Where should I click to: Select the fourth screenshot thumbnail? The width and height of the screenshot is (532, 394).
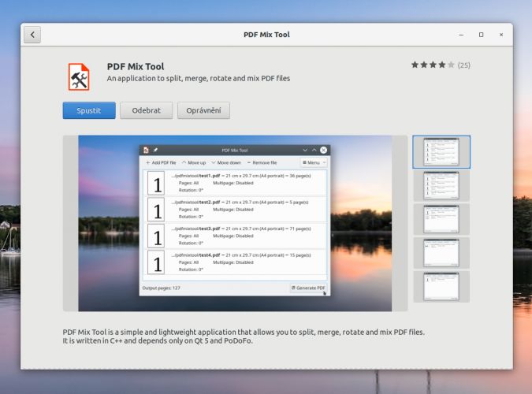[441, 253]
